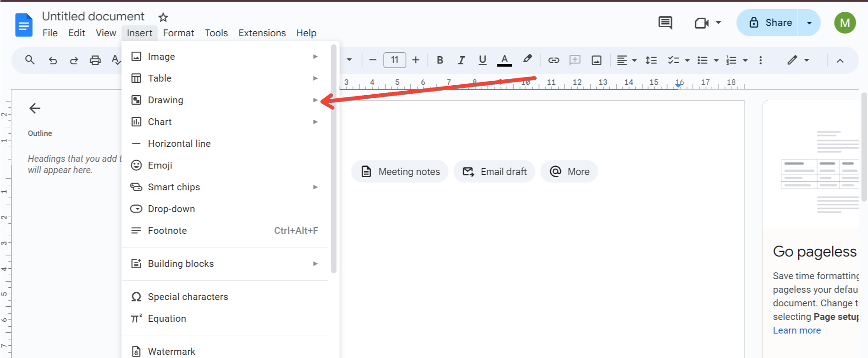Follow the Learn more link
868x358 pixels.
[x=796, y=330]
